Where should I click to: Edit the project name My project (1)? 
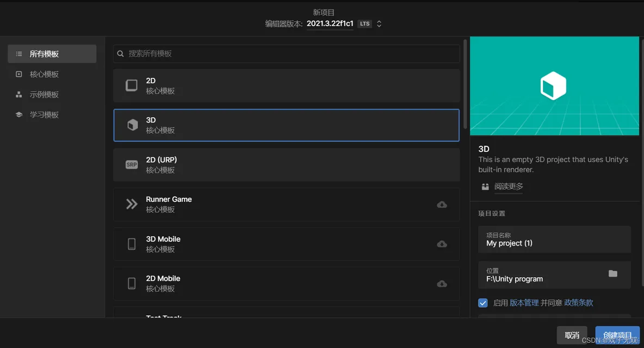point(554,240)
